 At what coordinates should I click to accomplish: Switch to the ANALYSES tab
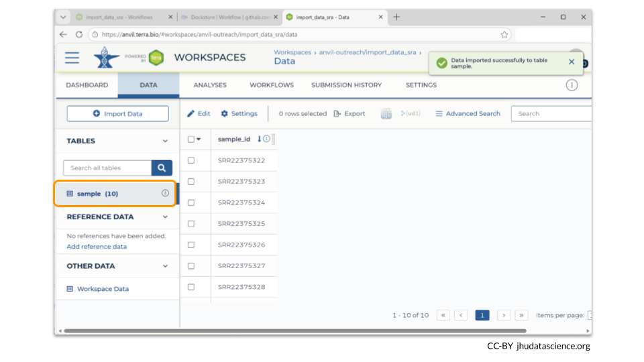click(x=210, y=85)
